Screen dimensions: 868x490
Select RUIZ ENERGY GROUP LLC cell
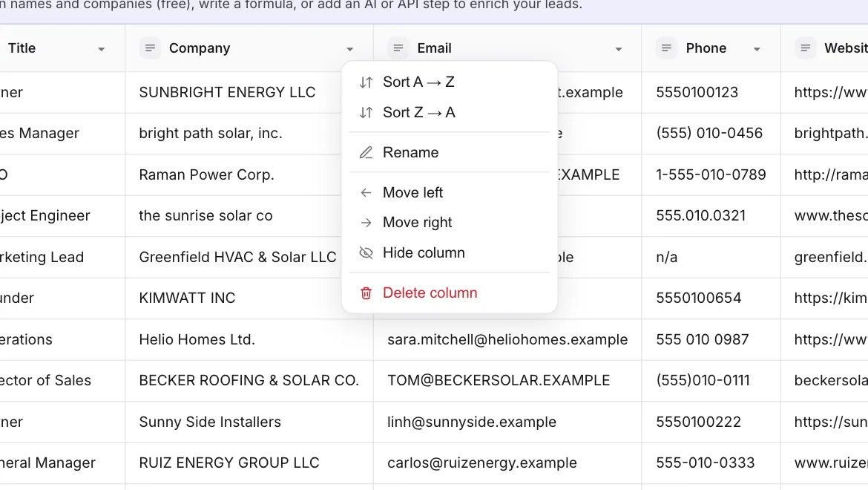(x=249, y=463)
